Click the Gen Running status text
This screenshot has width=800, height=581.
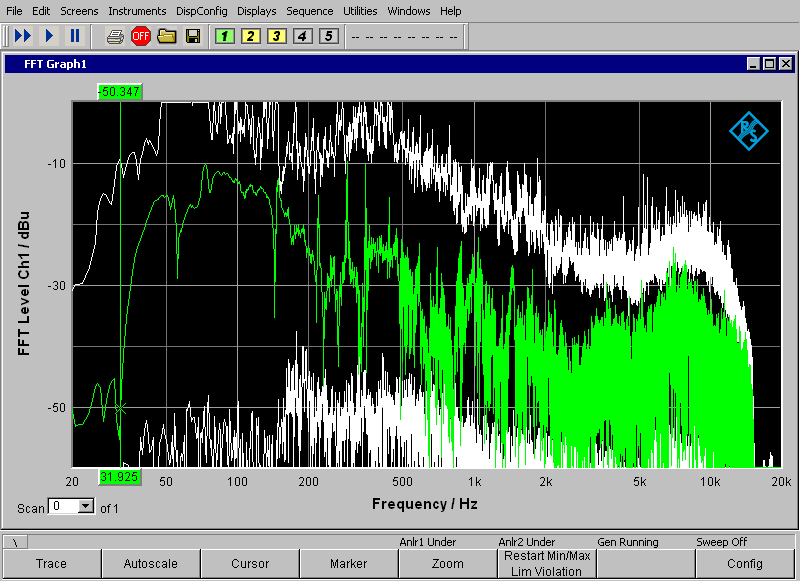pos(628,542)
